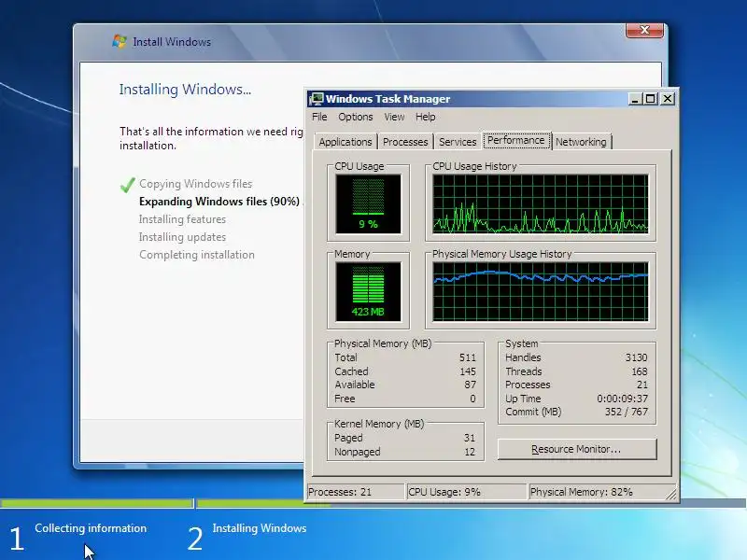Click the Physical Memory Total value 511
The image size is (747, 560).
click(468, 357)
